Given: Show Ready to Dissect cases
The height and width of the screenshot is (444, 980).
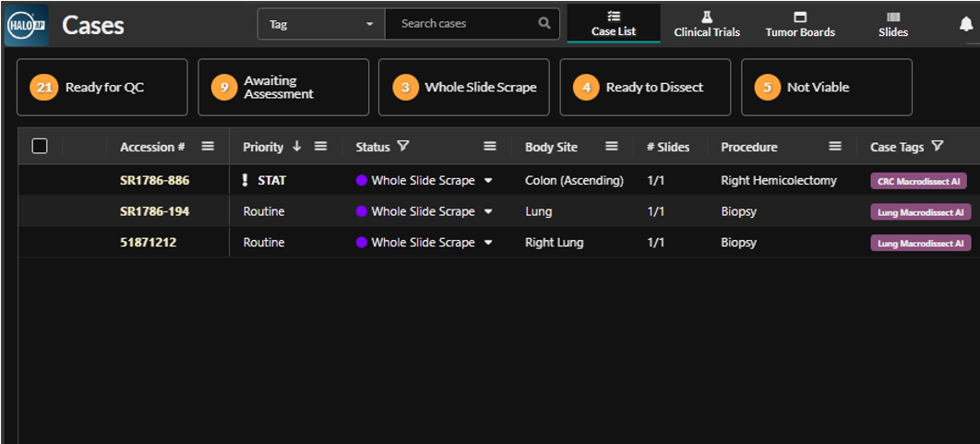Looking at the screenshot, I should coord(645,88).
